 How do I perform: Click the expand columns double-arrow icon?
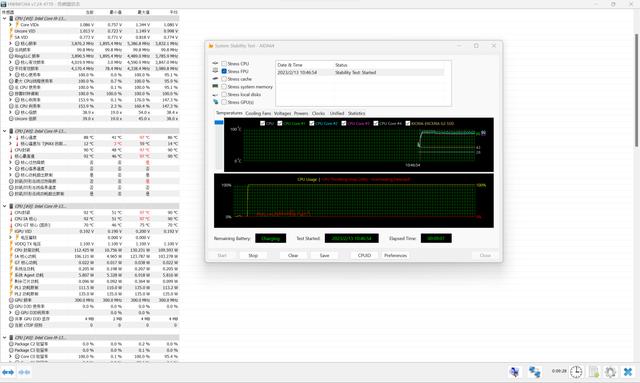(x=8, y=372)
